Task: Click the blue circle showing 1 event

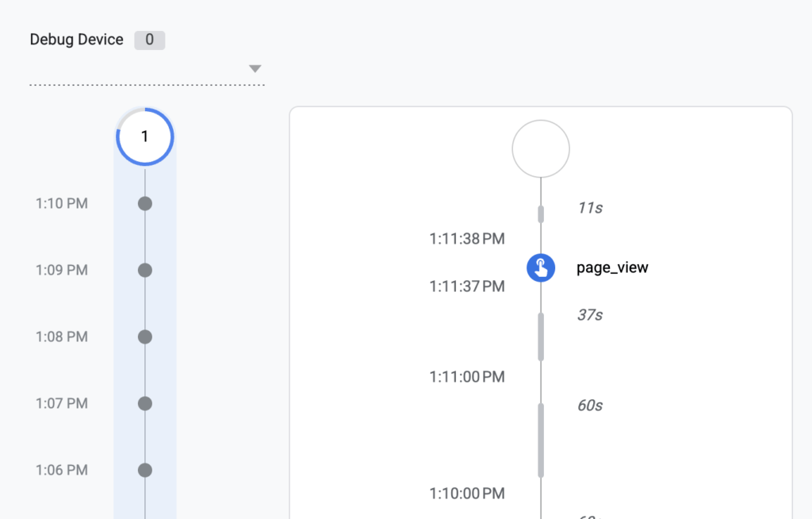Action: click(x=145, y=136)
